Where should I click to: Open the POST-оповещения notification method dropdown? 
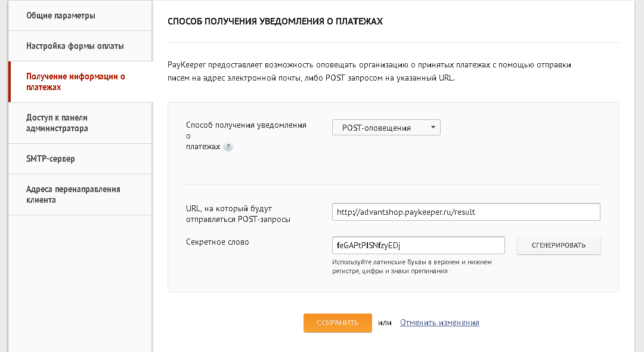pos(386,128)
